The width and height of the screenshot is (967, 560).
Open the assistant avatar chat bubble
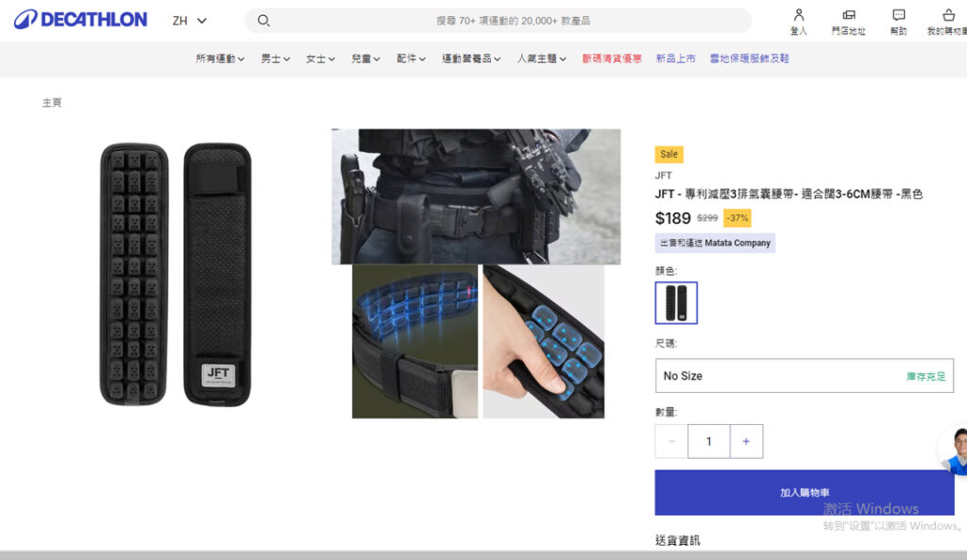pos(954,450)
